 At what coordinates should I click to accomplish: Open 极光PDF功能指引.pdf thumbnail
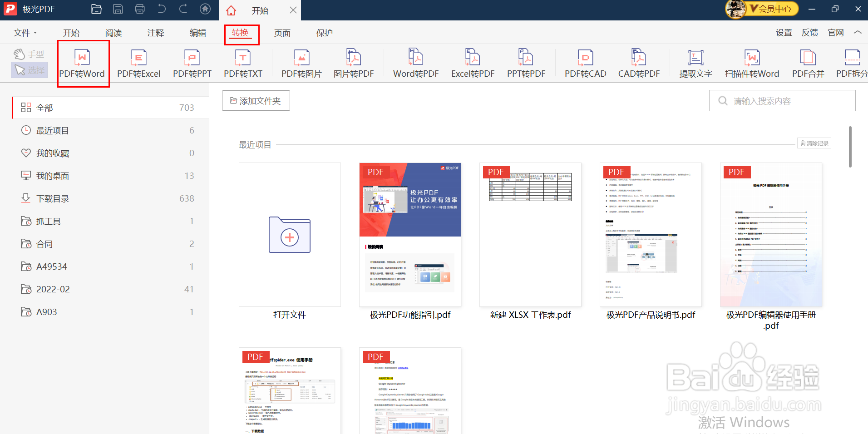click(410, 235)
